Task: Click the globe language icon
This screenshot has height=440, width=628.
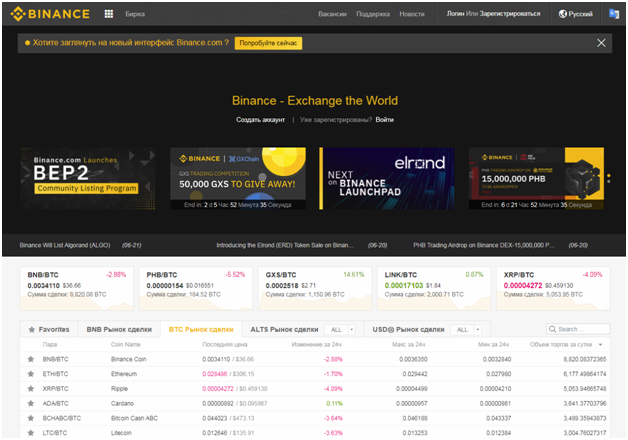Action: [562, 14]
